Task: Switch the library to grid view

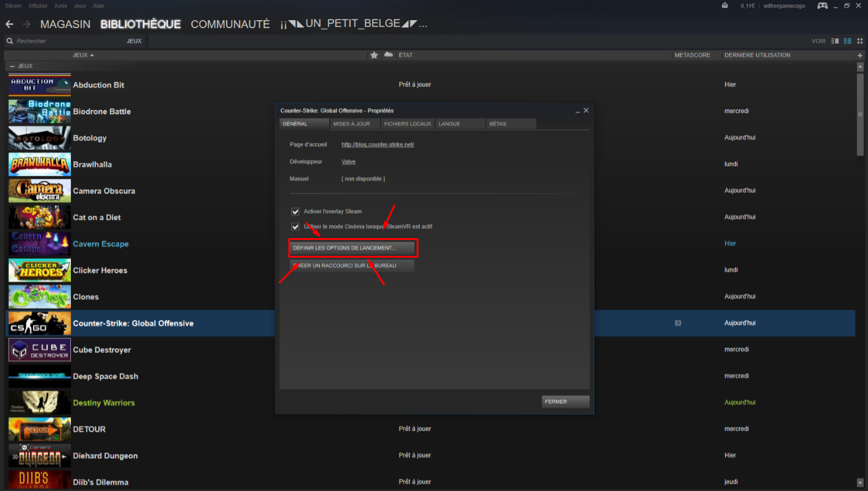Action: tap(859, 41)
